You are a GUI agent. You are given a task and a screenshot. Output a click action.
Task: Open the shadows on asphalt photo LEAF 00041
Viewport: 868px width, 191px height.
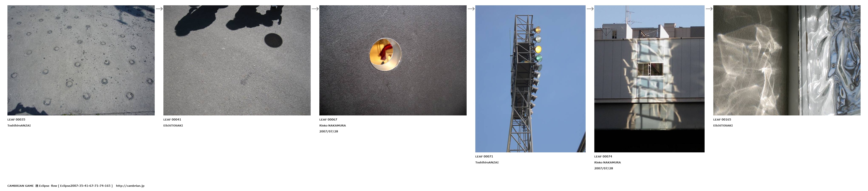pos(237,60)
